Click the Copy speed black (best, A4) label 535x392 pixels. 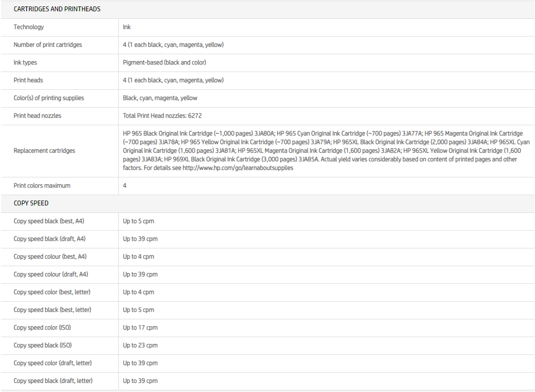tap(50, 221)
